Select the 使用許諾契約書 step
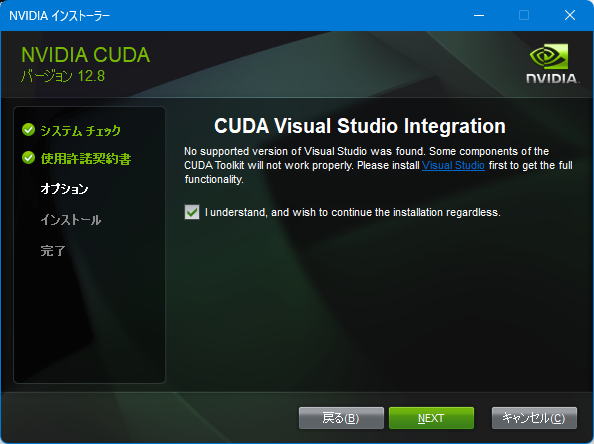The image size is (594, 444). click(x=86, y=158)
